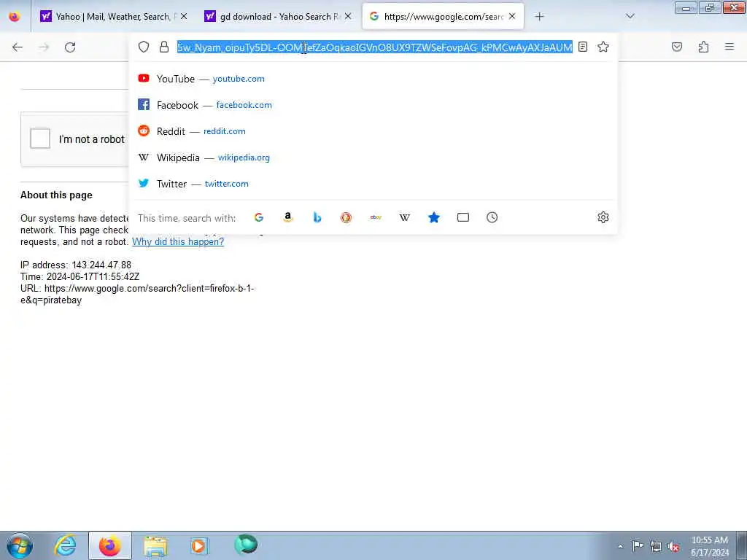The image size is (747, 560).
Task: Open the Extensions puzzle icon
Action: 703,47
